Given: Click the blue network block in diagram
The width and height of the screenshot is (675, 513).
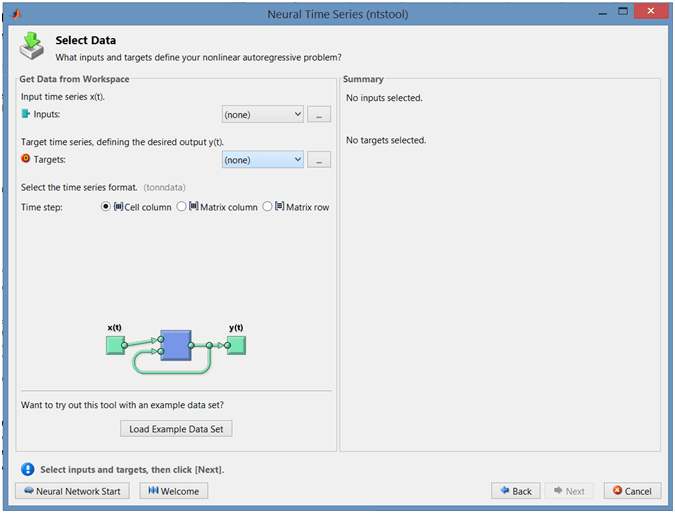Looking at the screenshot, I should (175, 346).
